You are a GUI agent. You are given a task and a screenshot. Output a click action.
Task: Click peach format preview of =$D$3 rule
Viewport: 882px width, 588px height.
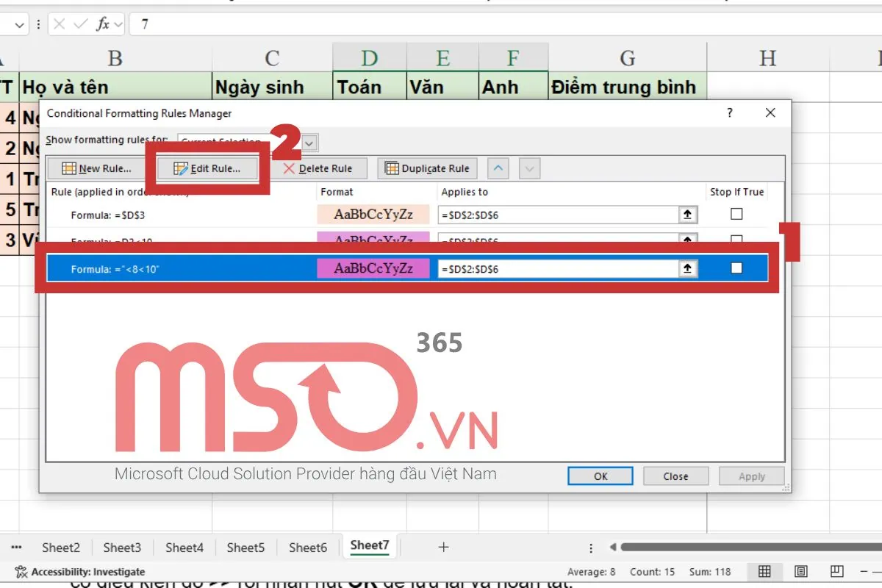point(373,215)
